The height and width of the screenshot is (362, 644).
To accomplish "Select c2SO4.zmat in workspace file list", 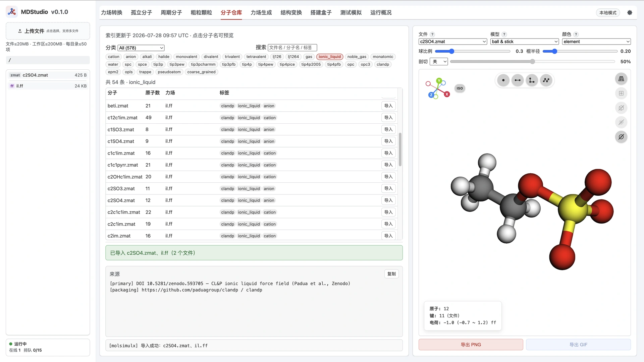I will coord(48,75).
